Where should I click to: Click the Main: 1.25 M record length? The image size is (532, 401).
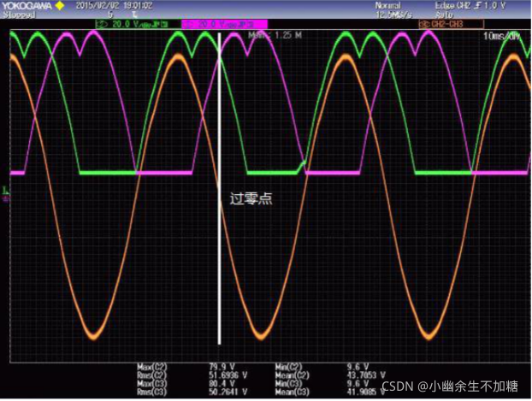275,35
